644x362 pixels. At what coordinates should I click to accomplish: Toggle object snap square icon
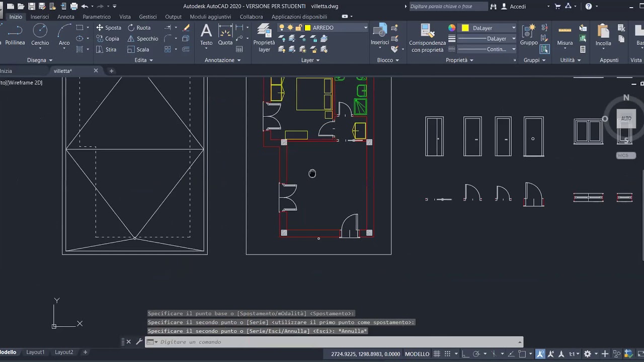click(522, 354)
